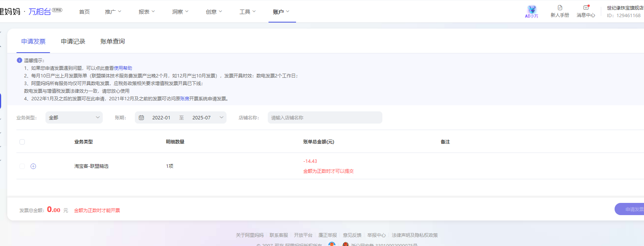Switch to the 账单查询 tab

point(112,42)
